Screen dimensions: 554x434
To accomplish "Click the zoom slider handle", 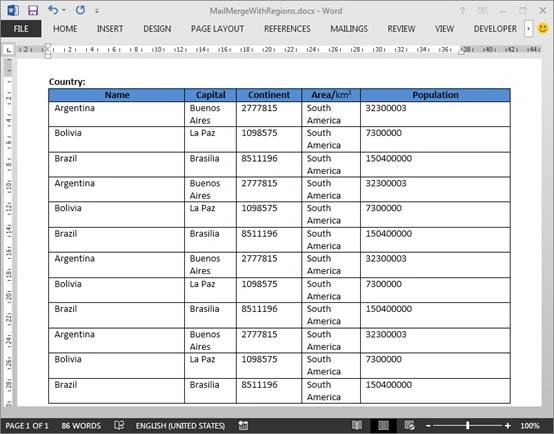I will click(468, 426).
